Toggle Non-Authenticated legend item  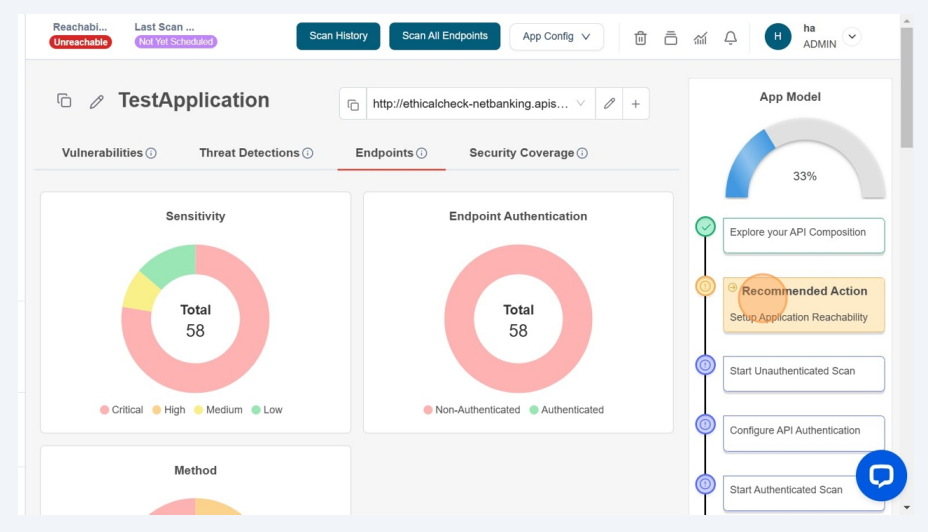[472, 410]
